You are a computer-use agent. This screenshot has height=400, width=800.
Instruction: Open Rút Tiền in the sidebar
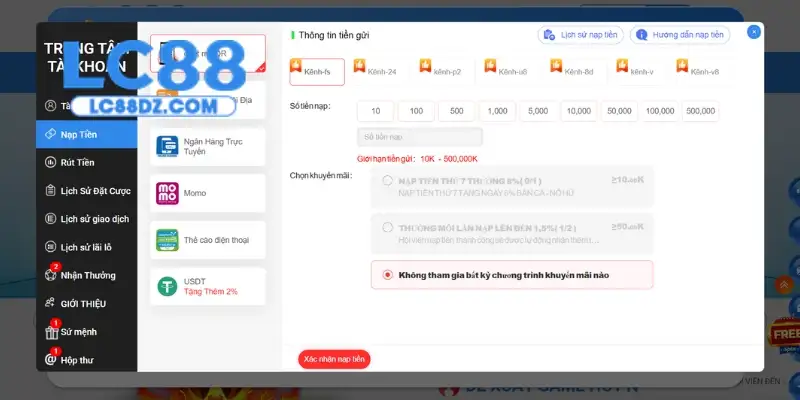click(86, 162)
